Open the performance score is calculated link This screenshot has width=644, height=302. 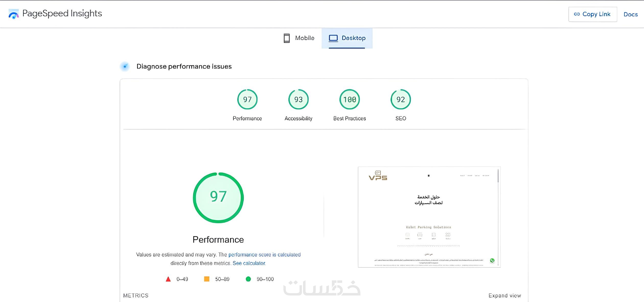pyautogui.click(x=264, y=255)
